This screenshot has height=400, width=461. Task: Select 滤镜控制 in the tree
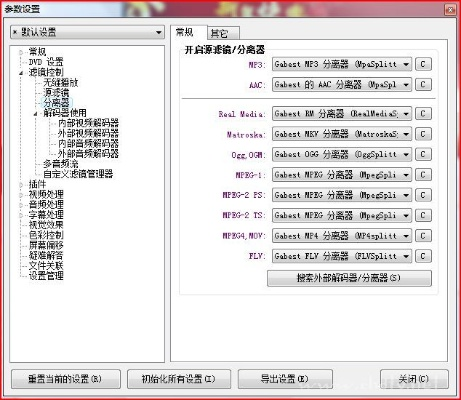pos(46,72)
